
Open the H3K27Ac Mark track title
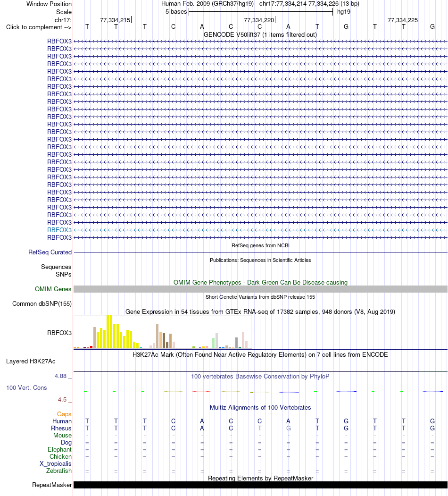[x=260, y=354]
